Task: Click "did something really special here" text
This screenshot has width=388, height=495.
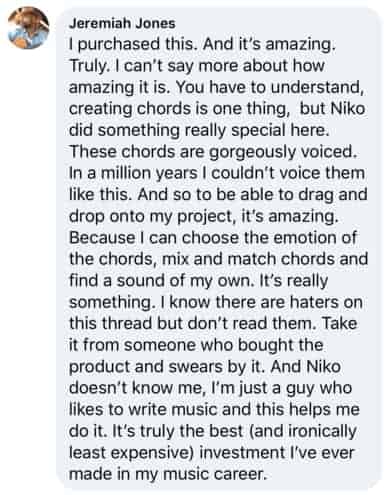Action: point(197,130)
